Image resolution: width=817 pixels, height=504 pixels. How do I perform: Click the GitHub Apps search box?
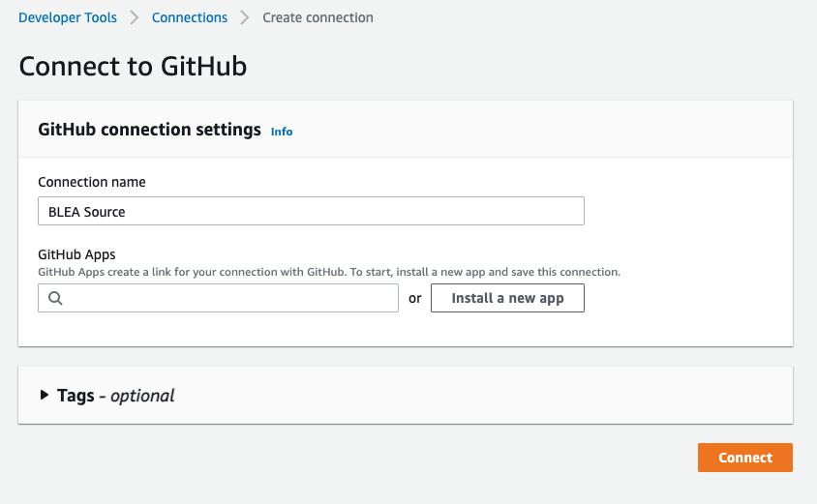click(x=219, y=298)
